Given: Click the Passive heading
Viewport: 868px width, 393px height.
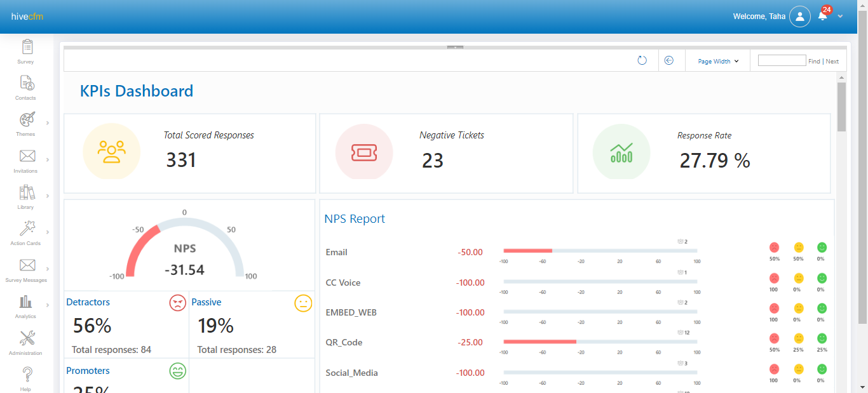Looking at the screenshot, I should (x=207, y=302).
